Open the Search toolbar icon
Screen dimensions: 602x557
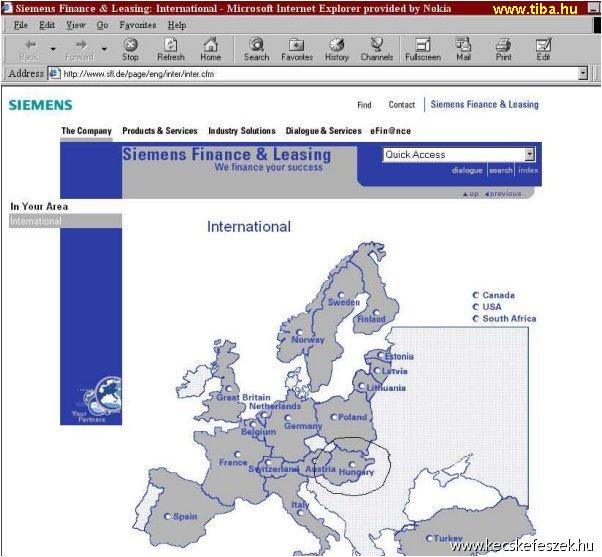click(256, 45)
